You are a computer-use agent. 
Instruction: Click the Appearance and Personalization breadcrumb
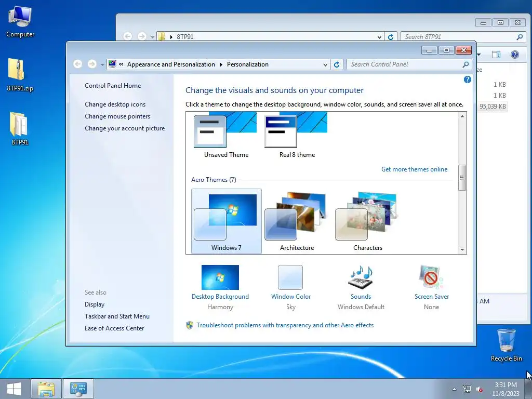pyautogui.click(x=171, y=64)
